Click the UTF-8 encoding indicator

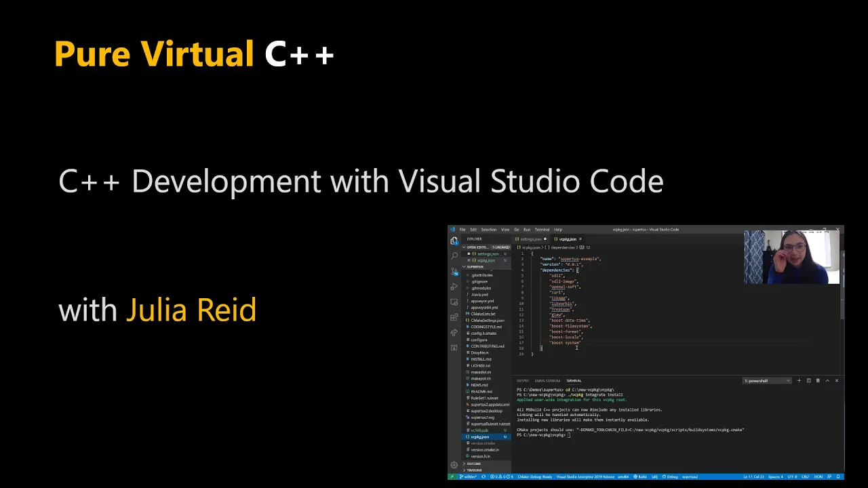tap(792, 476)
